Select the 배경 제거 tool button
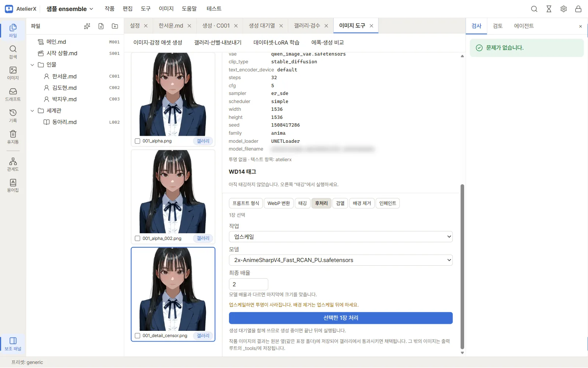 362,203
